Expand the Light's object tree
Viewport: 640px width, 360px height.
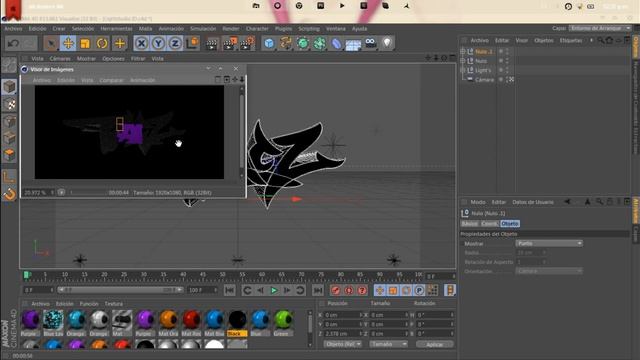pyautogui.click(x=463, y=70)
